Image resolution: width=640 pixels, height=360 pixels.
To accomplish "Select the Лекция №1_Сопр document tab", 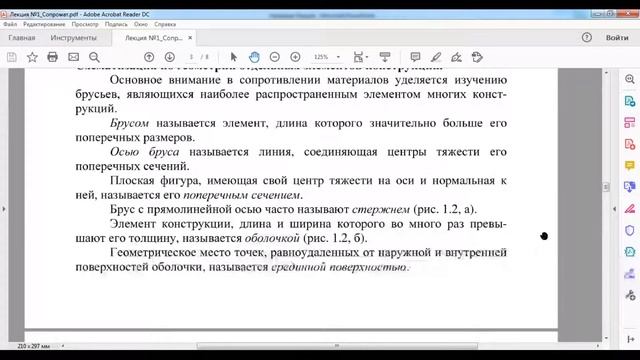I will pos(153,38).
